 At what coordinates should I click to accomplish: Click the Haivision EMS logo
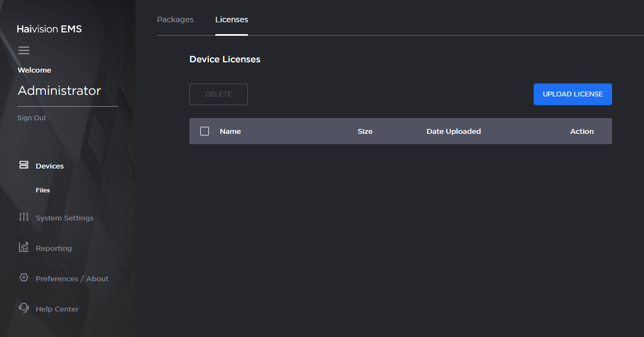[49, 29]
